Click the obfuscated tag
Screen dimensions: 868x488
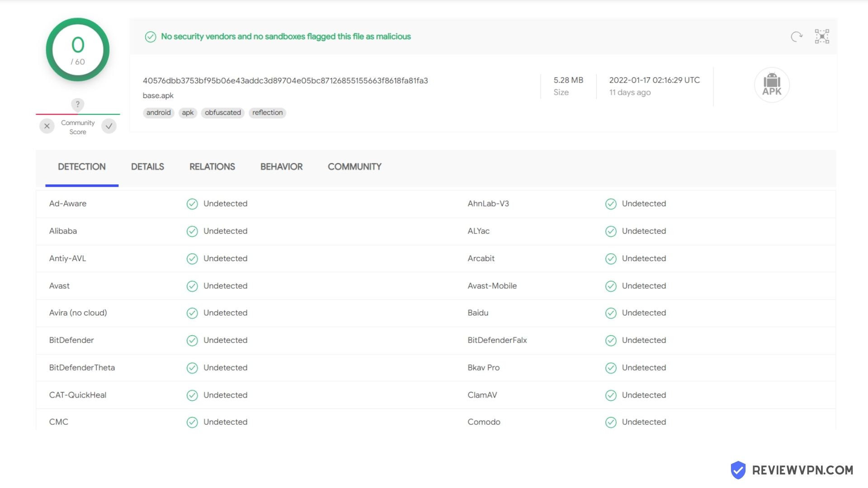[223, 113]
